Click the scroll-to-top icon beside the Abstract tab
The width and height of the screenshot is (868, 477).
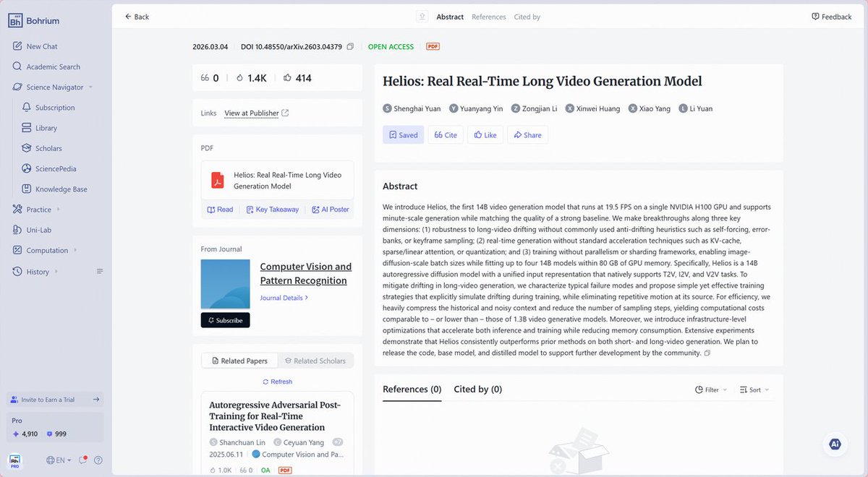click(x=422, y=17)
